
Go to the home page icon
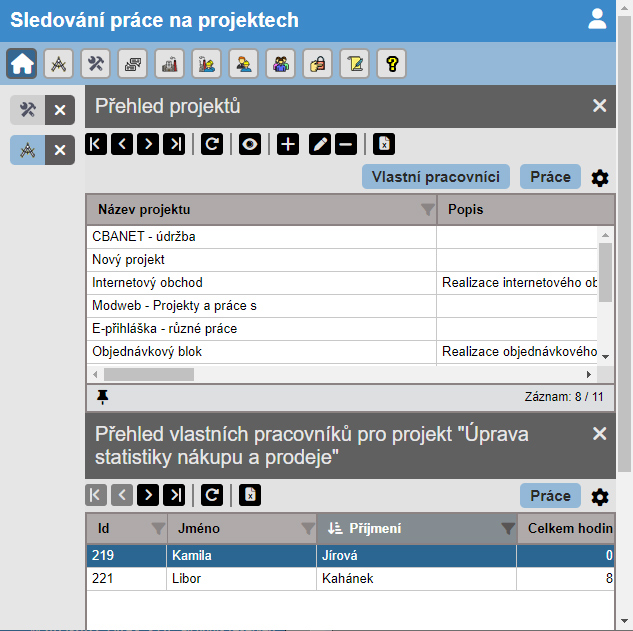[x=21, y=63]
